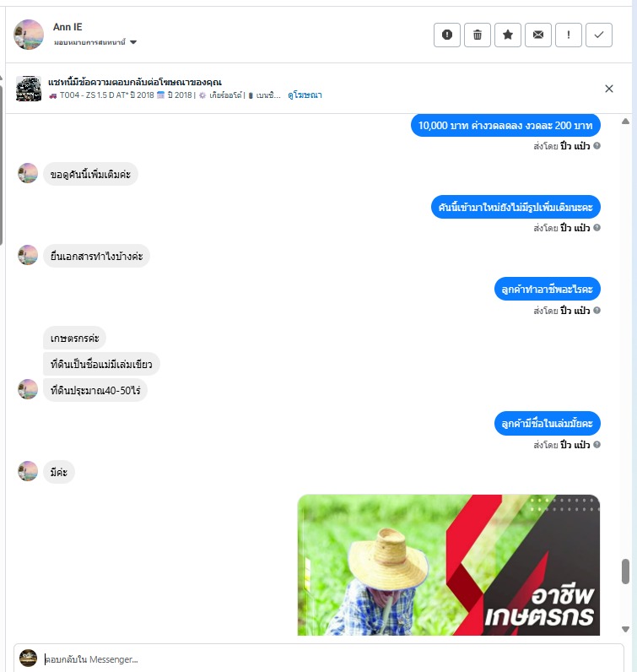
Task: Flag conversation as priority with exclamation icon
Action: (569, 35)
